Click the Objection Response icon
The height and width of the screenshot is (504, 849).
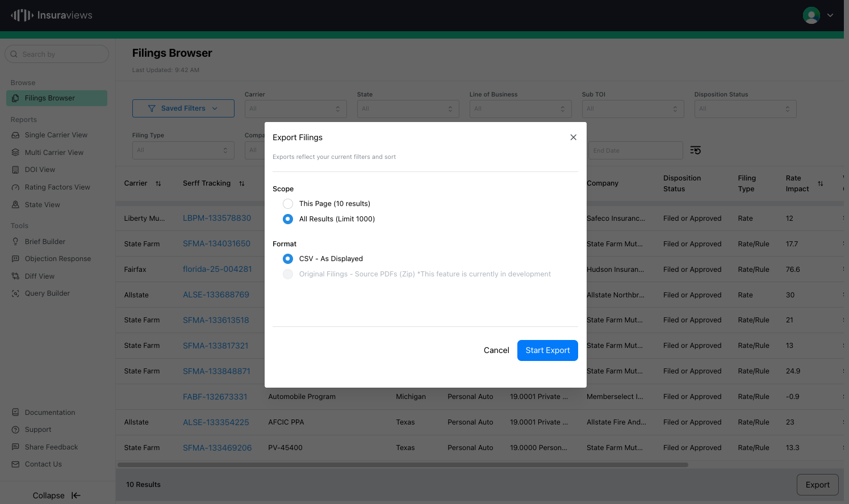click(15, 259)
